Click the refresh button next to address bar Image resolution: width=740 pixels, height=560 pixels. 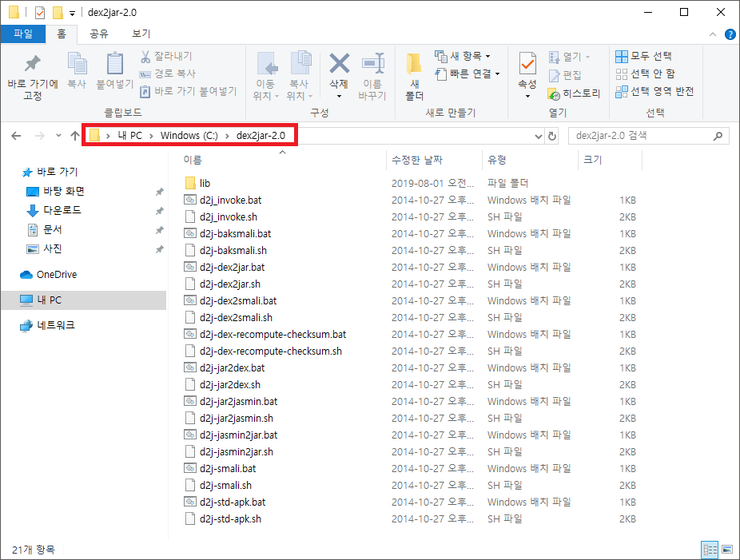(x=552, y=135)
